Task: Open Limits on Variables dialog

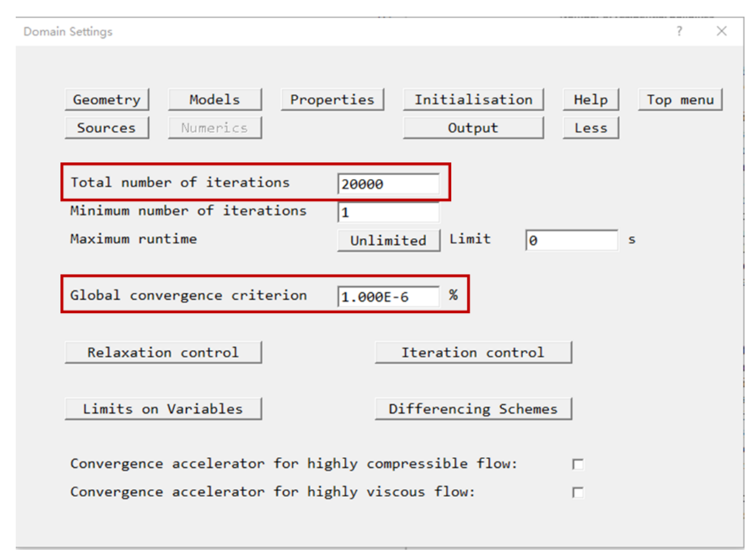Action: (x=163, y=409)
